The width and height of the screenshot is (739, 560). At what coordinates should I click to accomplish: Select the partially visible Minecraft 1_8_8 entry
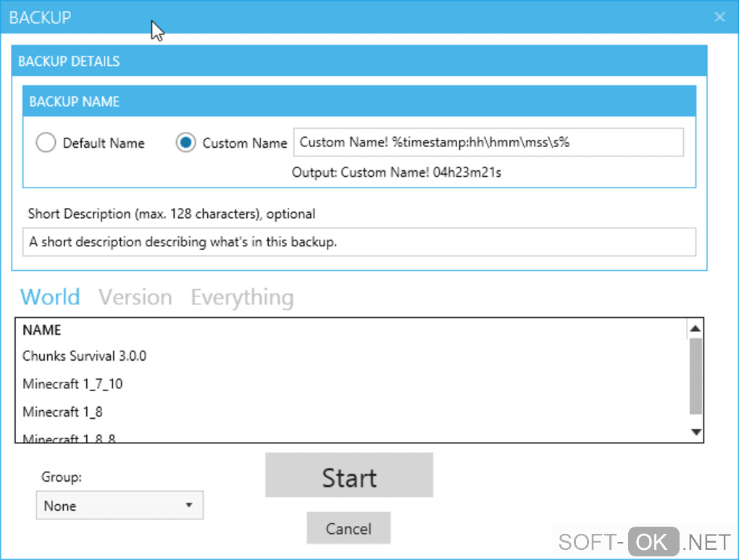(70, 438)
